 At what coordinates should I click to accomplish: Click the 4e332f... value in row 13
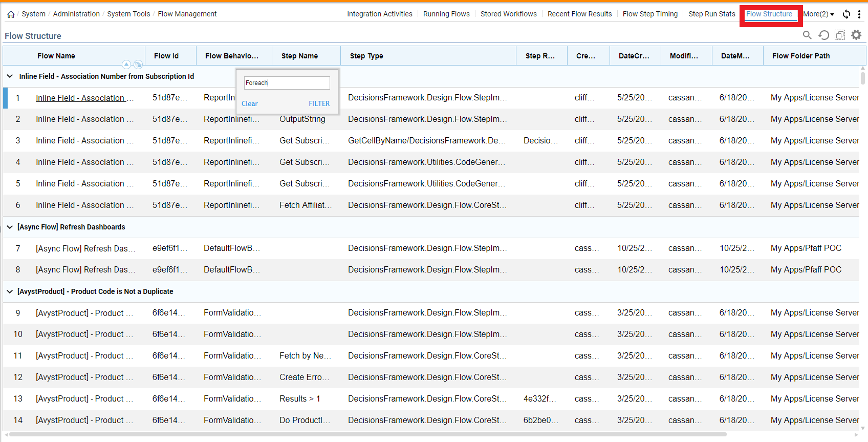pos(539,398)
